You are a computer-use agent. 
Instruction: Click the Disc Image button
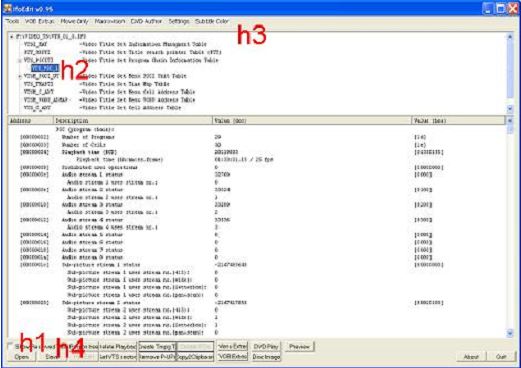tap(266, 357)
